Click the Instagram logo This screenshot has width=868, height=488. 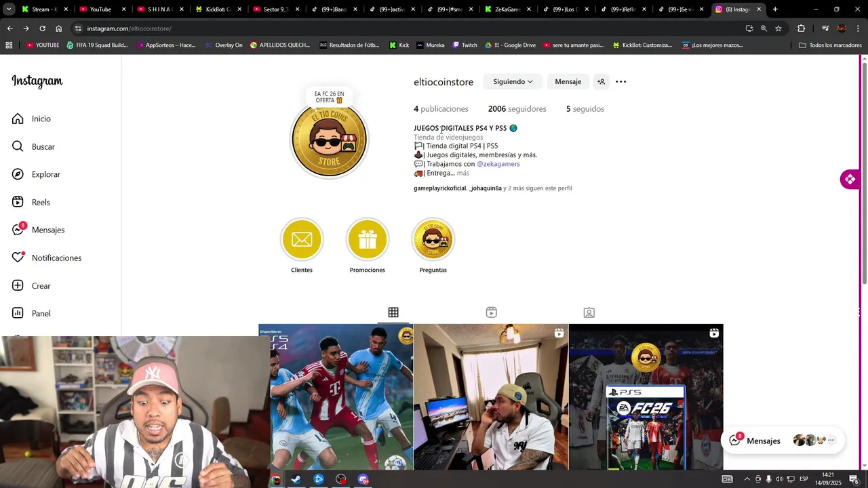(x=37, y=81)
